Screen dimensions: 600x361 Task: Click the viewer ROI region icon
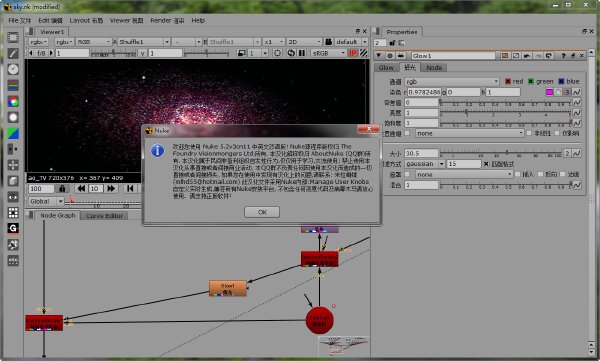278,53
